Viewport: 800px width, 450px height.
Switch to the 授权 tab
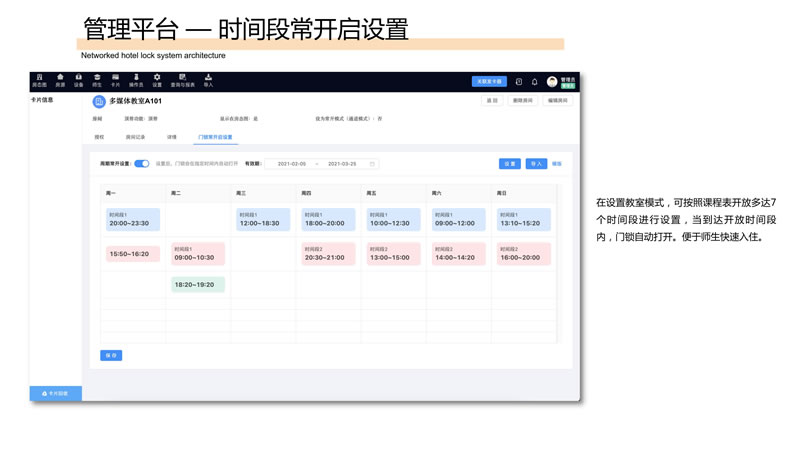click(x=99, y=137)
